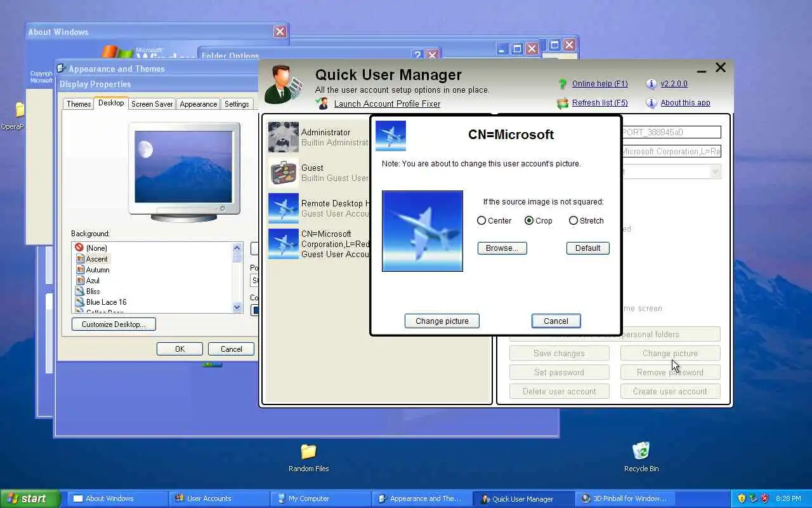Click the refresh list icon
The image size is (812, 508).
tap(562, 103)
